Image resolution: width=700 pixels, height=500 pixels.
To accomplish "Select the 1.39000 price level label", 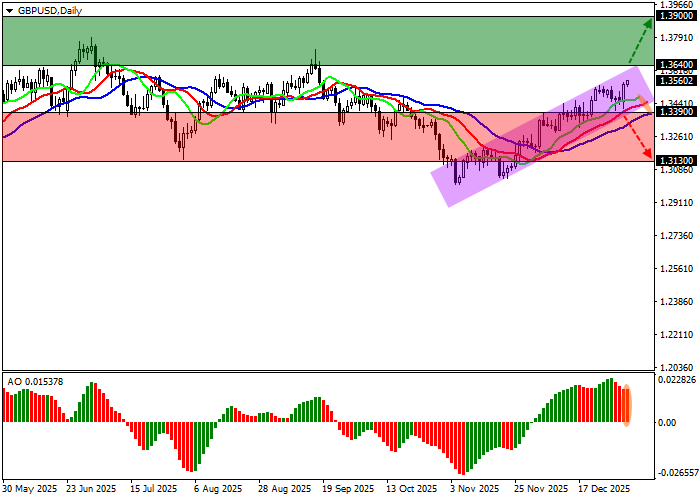I will [x=676, y=16].
